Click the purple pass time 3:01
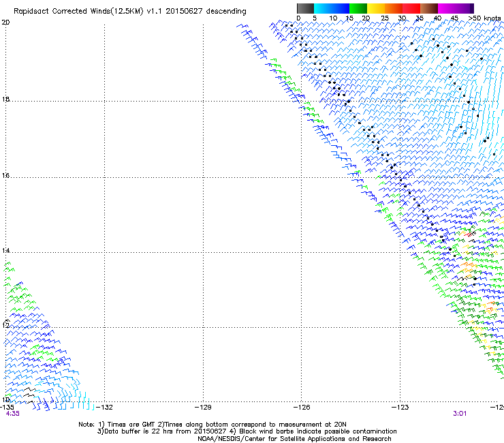504x443 pixels. tap(460, 414)
